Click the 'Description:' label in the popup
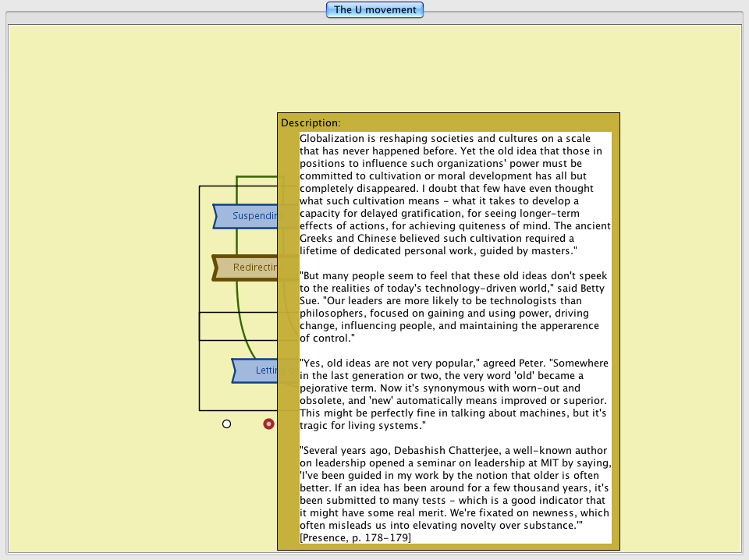This screenshot has height=560, width=749. [x=311, y=123]
